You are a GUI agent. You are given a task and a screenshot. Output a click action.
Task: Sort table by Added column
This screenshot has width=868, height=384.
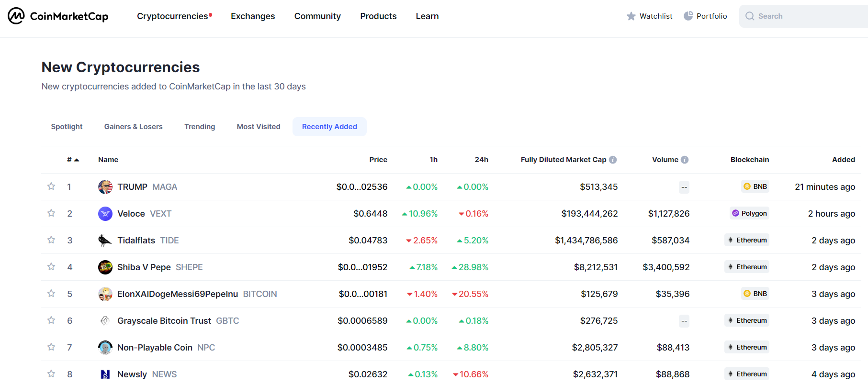(844, 160)
